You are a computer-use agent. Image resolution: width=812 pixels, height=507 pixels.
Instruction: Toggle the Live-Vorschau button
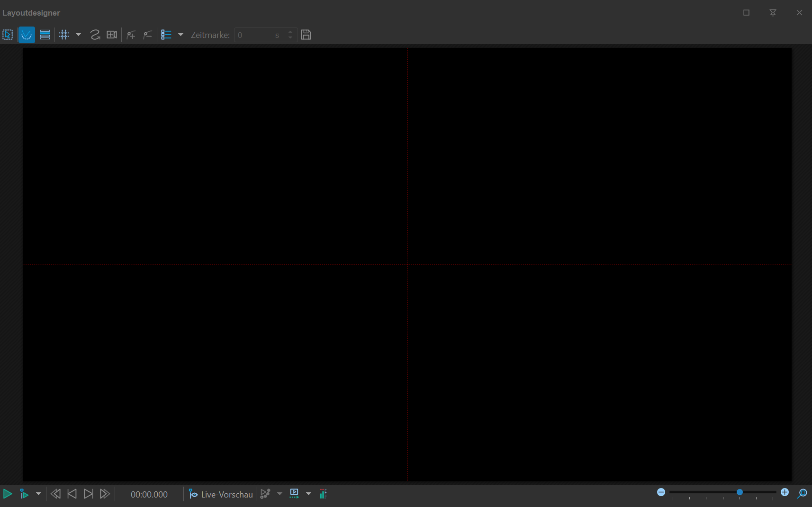[221, 494]
